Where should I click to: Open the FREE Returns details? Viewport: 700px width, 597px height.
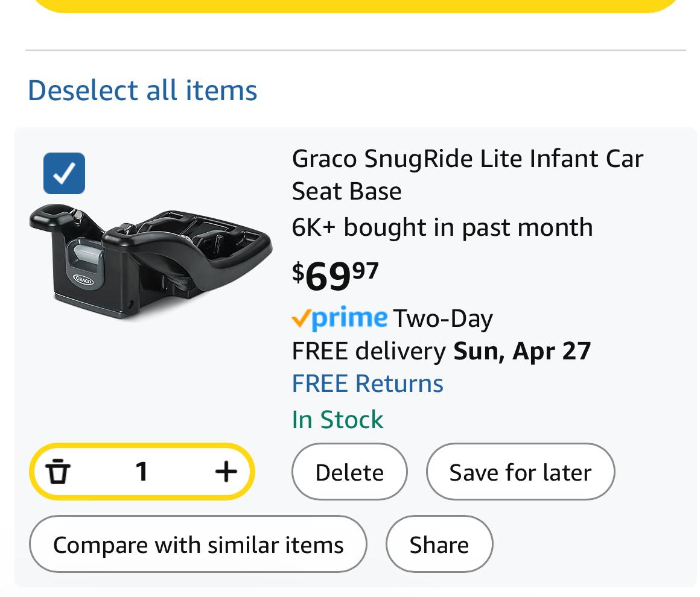click(x=367, y=384)
